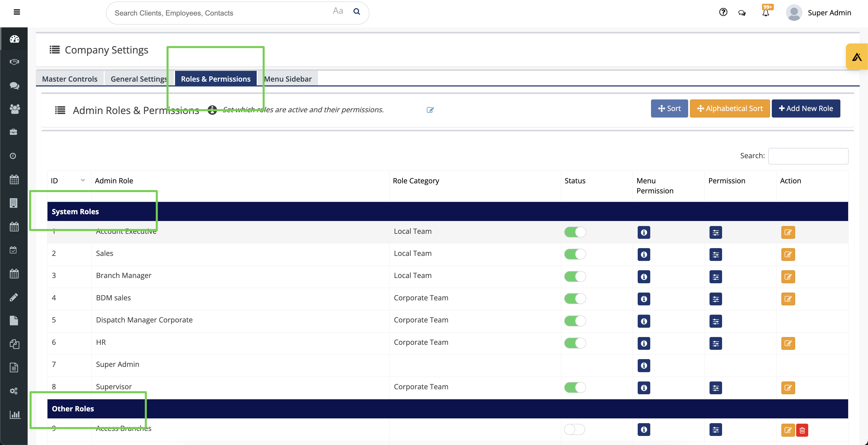This screenshot has height=445, width=868.
Task: Open permission sliders icon for Branch Manager
Action: coord(715,276)
